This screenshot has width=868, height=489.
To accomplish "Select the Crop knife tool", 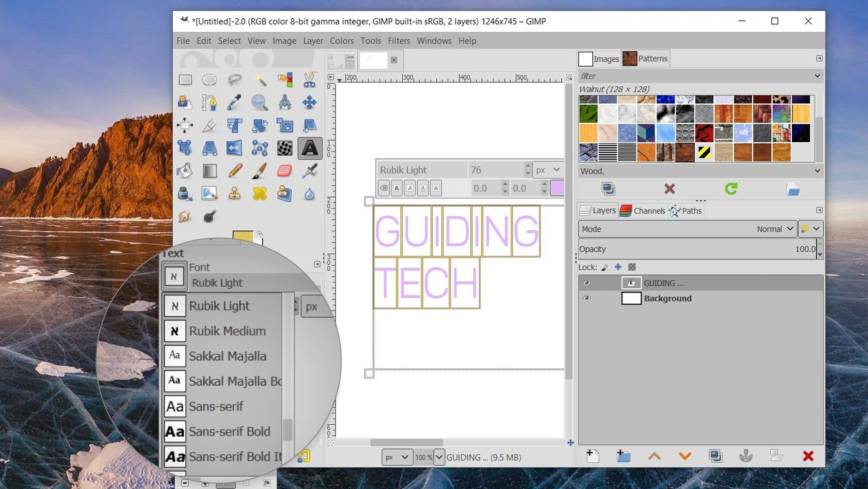I will (210, 125).
